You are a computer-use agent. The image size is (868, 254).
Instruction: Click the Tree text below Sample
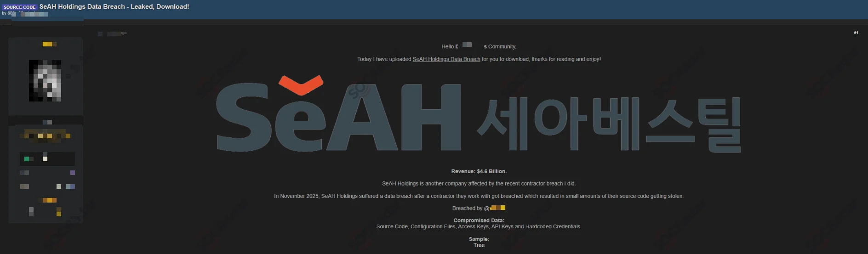pyautogui.click(x=479, y=245)
